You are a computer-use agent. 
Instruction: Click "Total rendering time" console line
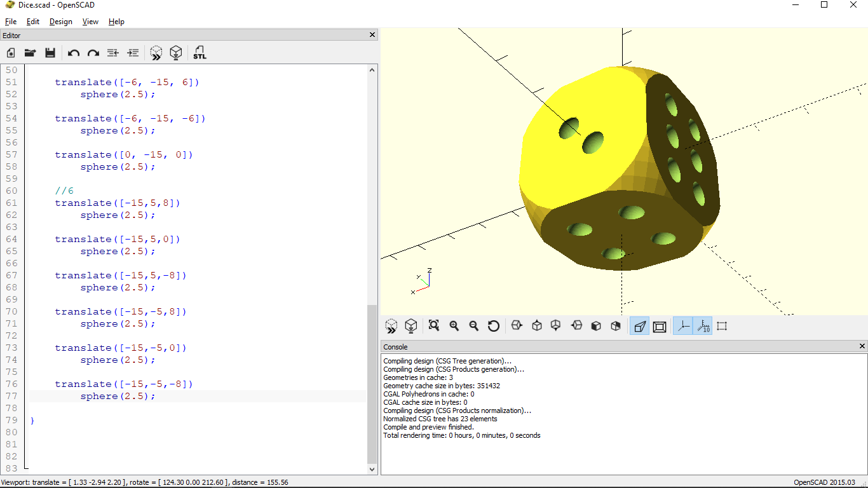[x=462, y=435]
